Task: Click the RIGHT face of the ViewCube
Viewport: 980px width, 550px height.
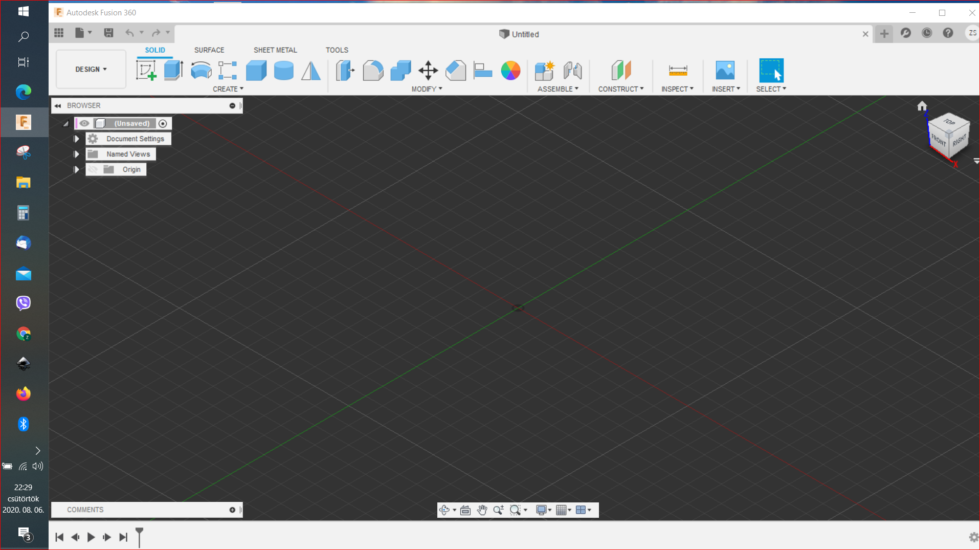Action: pyautogui.click(x=959, y=140)
